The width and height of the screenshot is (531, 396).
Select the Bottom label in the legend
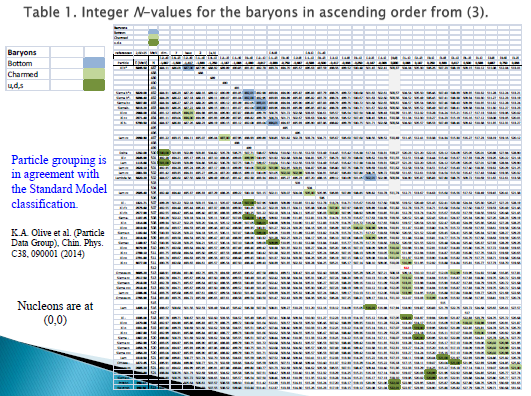point(20,63)
